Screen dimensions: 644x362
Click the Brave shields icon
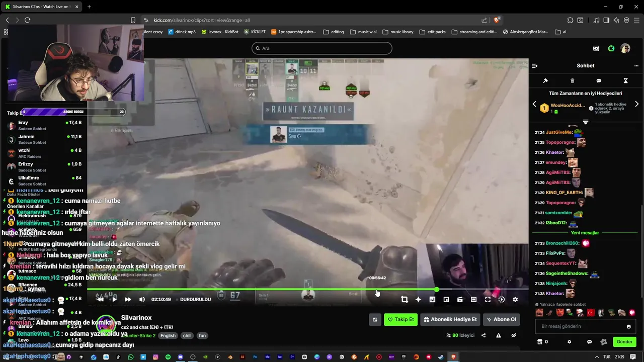497,20
